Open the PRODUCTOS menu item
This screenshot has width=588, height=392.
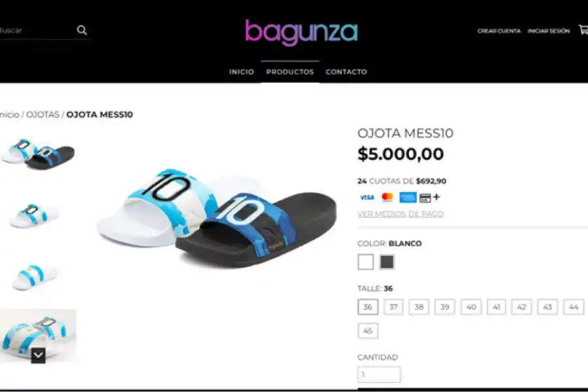pyautogui.click(x=290, y=72)
